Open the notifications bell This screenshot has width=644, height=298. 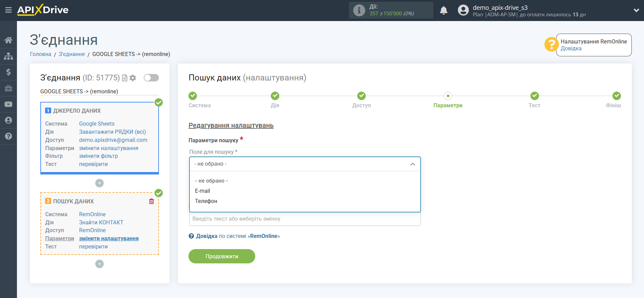443,11
